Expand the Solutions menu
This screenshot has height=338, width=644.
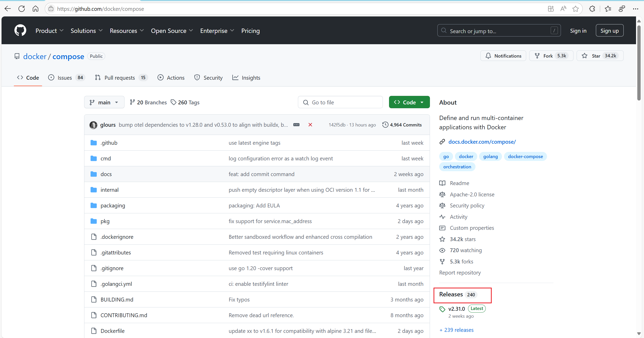[87, 31]
